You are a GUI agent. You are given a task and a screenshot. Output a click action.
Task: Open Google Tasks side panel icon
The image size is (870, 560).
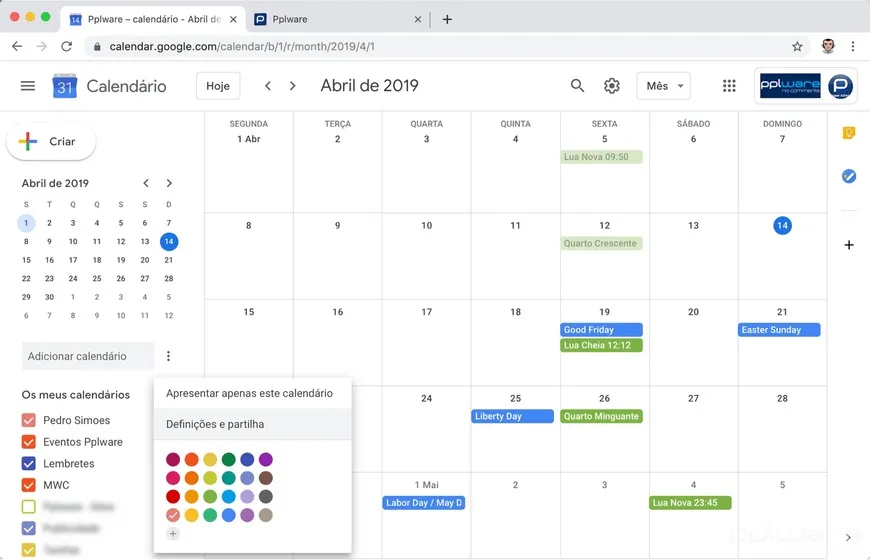pyautogui.click(x=848, y=176)
